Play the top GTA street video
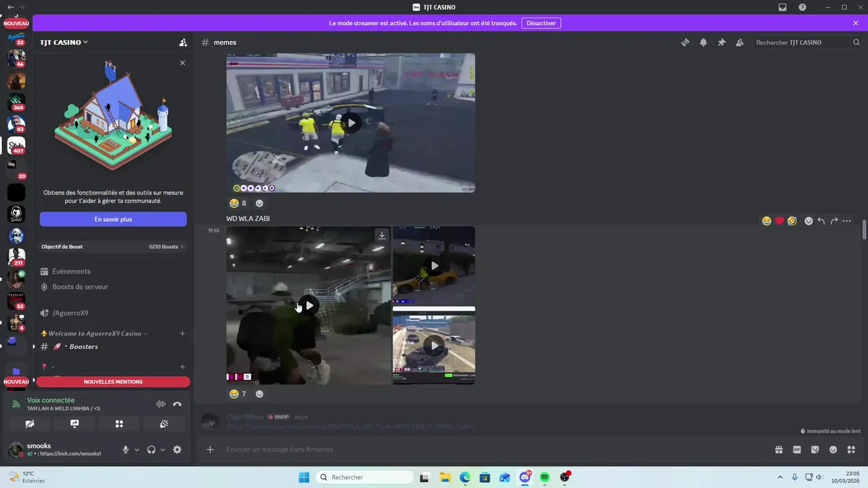Screen dimensions: 868x488 tap(351, 123)
